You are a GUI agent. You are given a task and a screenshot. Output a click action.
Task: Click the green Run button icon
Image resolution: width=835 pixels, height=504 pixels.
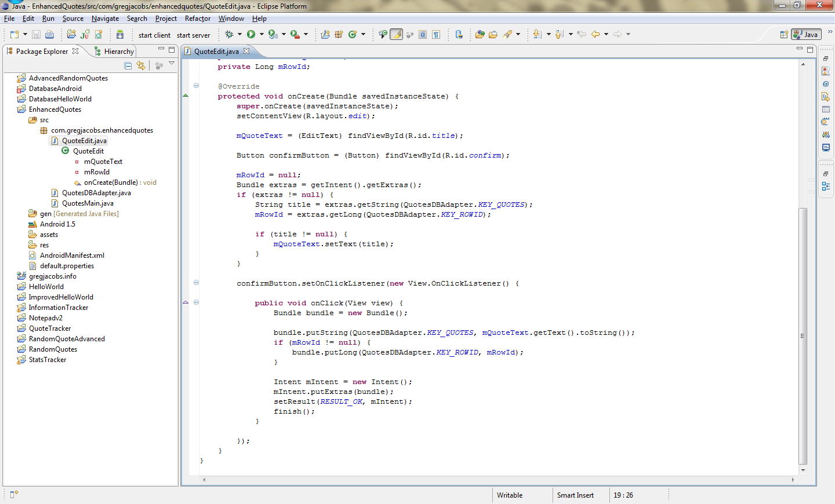coord(251,35)
